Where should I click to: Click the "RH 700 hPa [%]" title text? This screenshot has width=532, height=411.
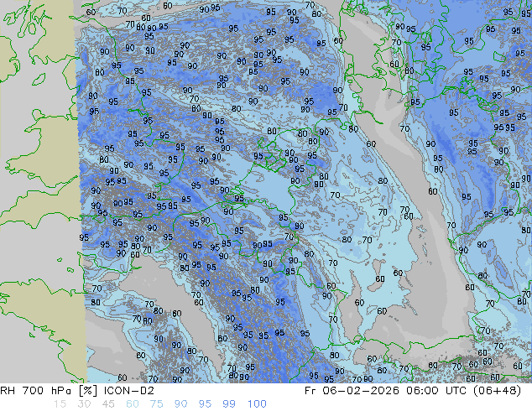point(49,391)
